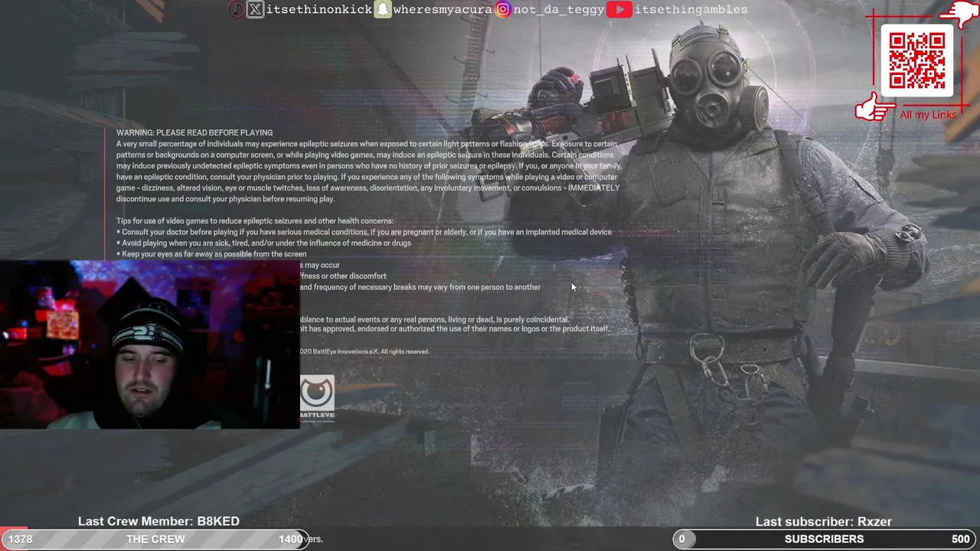Click the "Keep your eyes as far away" tip

tap(211, 254)
